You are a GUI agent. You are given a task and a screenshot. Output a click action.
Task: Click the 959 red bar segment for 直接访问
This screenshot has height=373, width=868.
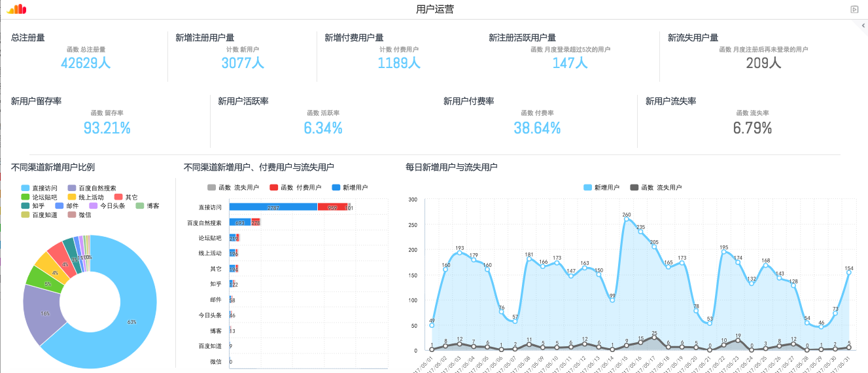point(332,207)
